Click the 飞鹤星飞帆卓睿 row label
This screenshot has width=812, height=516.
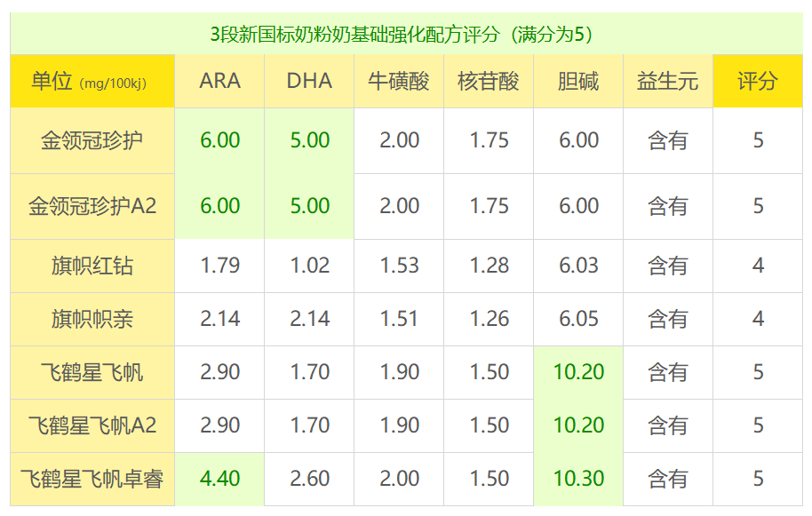click(92, 479)
